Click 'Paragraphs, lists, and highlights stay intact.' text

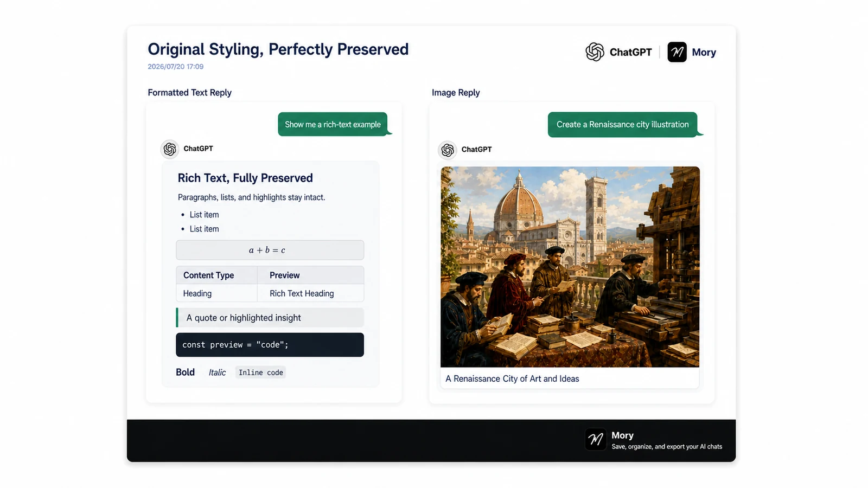(x=252, y=197)
